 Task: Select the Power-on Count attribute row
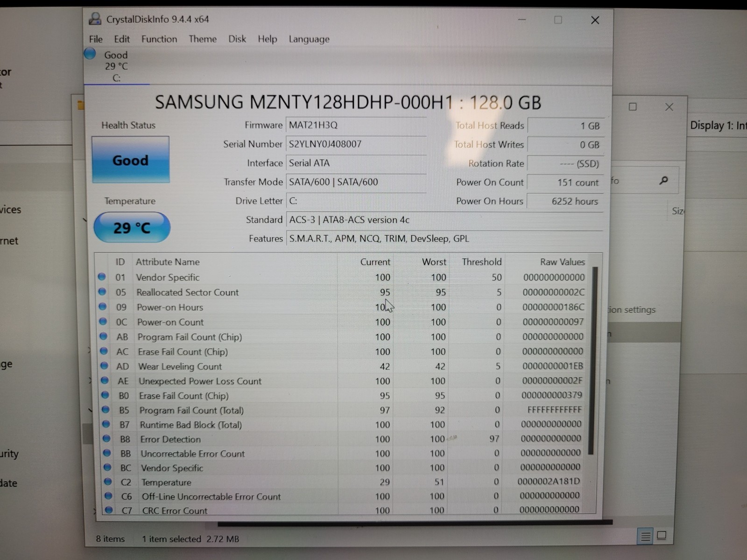click(x=342, y=322)
